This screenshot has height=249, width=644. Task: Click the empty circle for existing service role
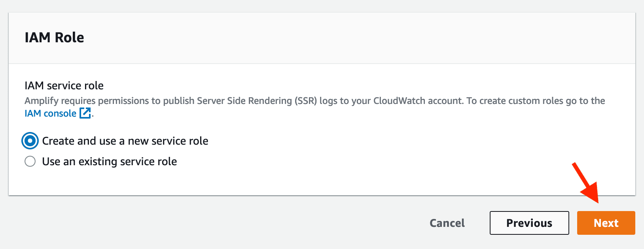(30, 162)
